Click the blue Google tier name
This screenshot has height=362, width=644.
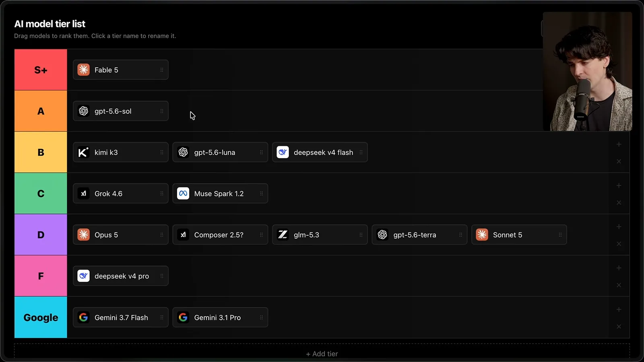(x=41, y=317)
